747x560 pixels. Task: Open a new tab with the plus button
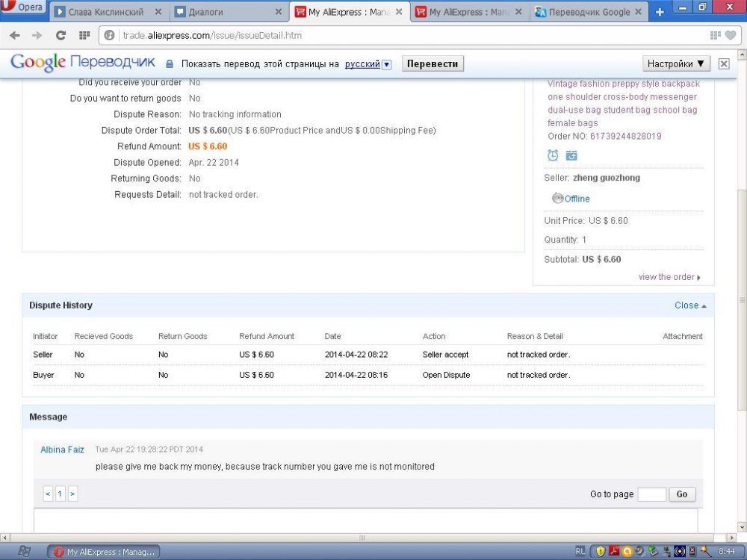(659, 12)
